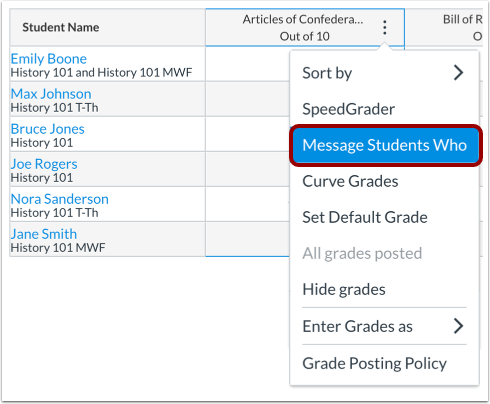Image resolution: width=490 pixels, height=404 pixels.
Task: Open Emily Boone's student link
Action: (49, 59)
